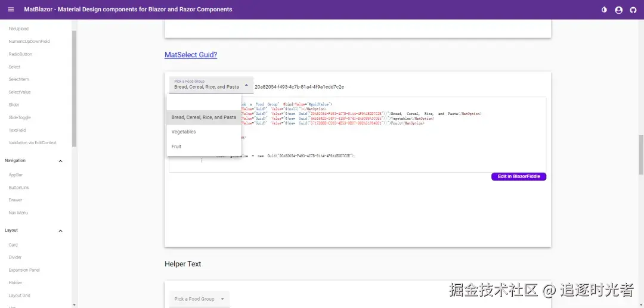This screenshot has width=644, height=308.
Task: Choose the empty option in dropdown list
Action: [x=204, y=102]
